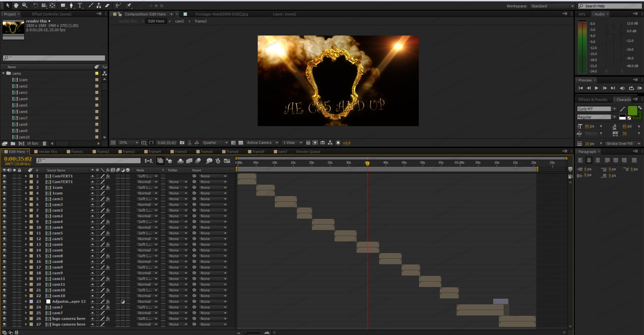Viewport: 644px width, 335px height.
Task: Pick the Horizontal Type tool
Action: point(80,5)
